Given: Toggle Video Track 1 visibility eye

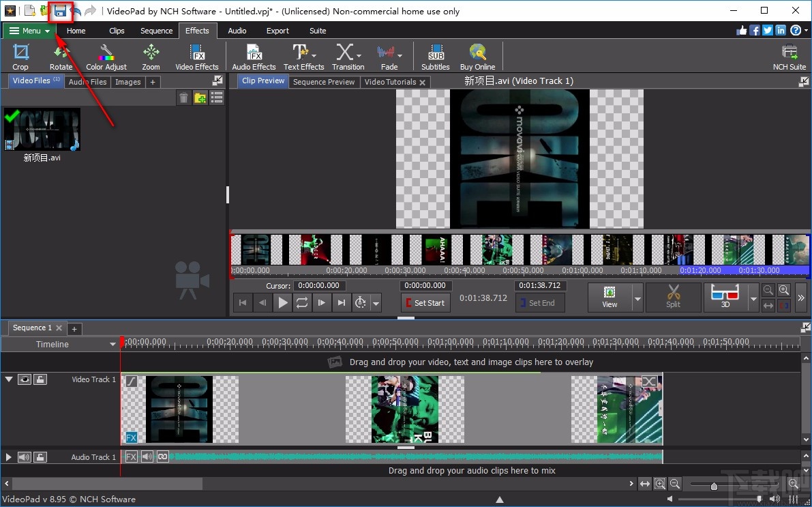Looking at the screenshot, I should tap(24, 379).
